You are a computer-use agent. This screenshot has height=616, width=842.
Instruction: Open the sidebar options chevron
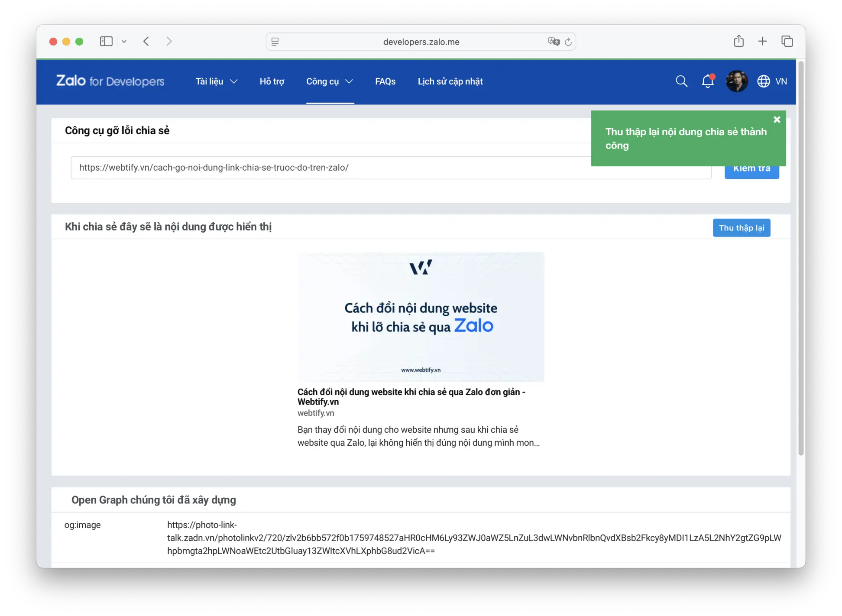124,42
